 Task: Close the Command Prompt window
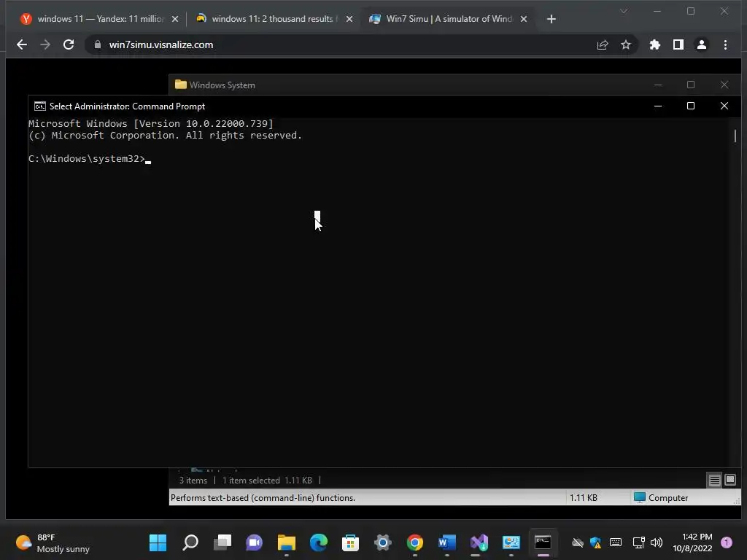[x=724, y=106]
